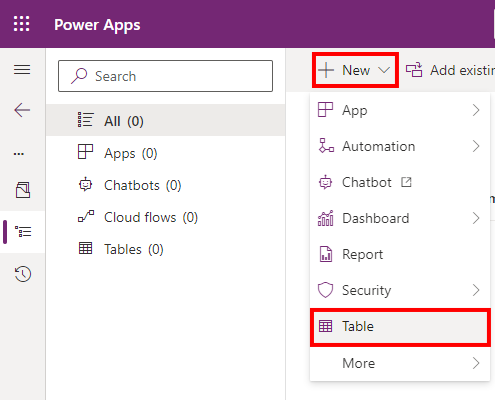Choose Report from the New menu
This screenshot has width=495, height=400.
(400, 254)
